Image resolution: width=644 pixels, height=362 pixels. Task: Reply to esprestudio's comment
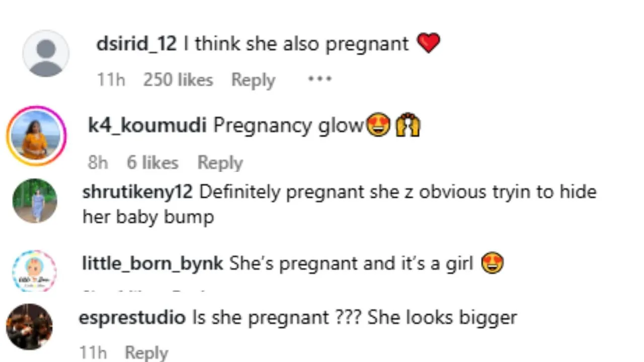click(x=146, y=352)
